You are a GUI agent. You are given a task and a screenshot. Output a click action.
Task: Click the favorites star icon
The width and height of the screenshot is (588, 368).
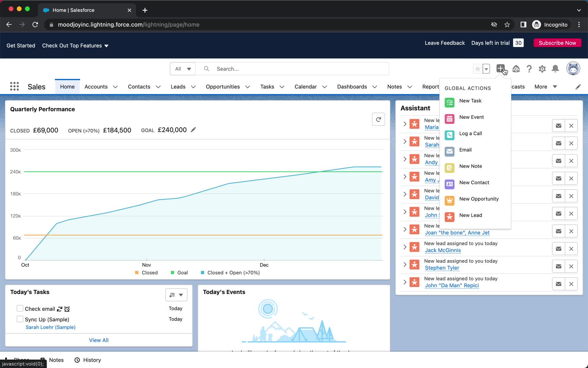point(477,69)
